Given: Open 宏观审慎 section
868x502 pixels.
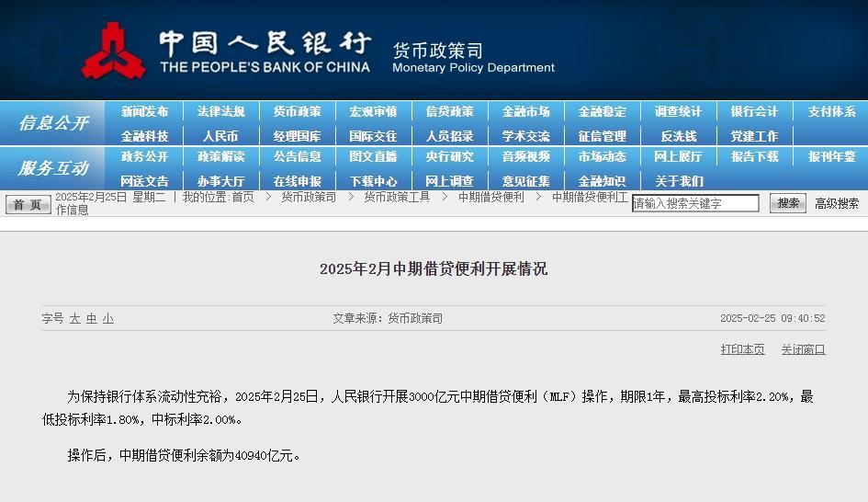Looking at the screenshot, I should 373,111.
